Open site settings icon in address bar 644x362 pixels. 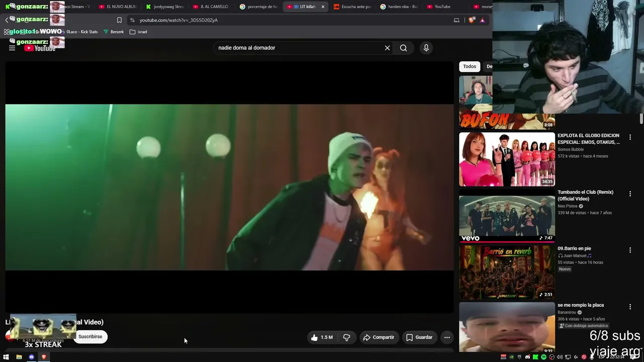coord(132,20)
